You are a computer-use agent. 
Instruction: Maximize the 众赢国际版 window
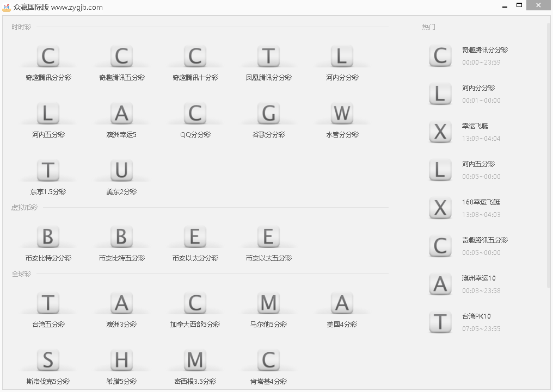[x=519, y=5]
